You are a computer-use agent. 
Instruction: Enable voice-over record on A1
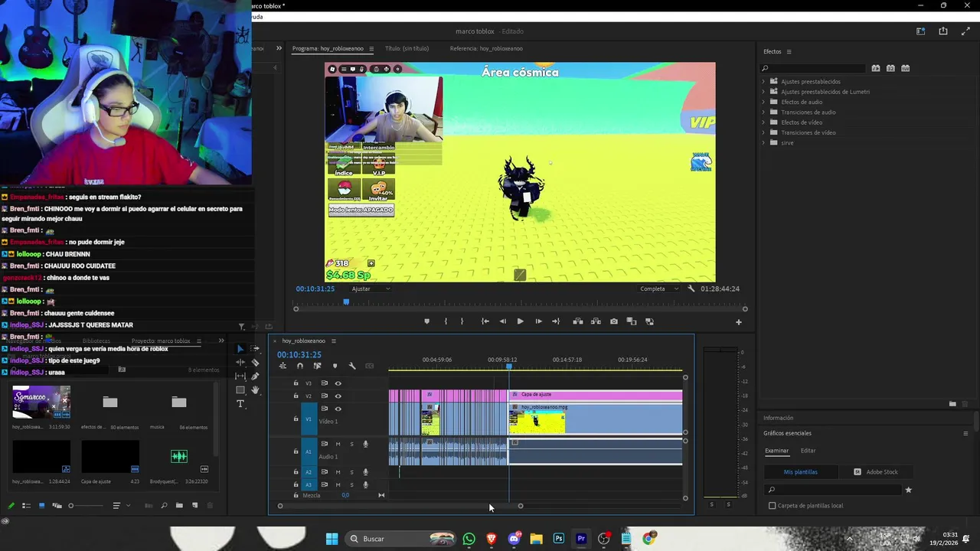coord(365,444)
